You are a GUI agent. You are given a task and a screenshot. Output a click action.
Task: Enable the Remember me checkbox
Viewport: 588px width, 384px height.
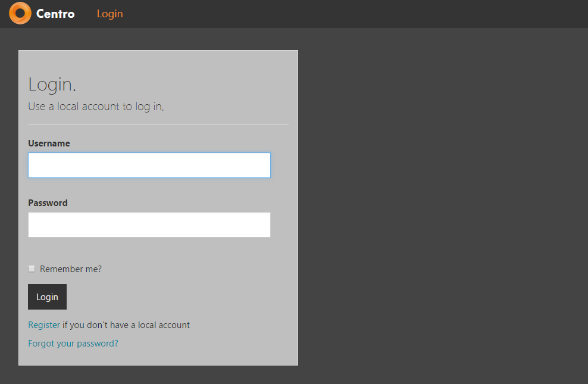coord(32,269)
